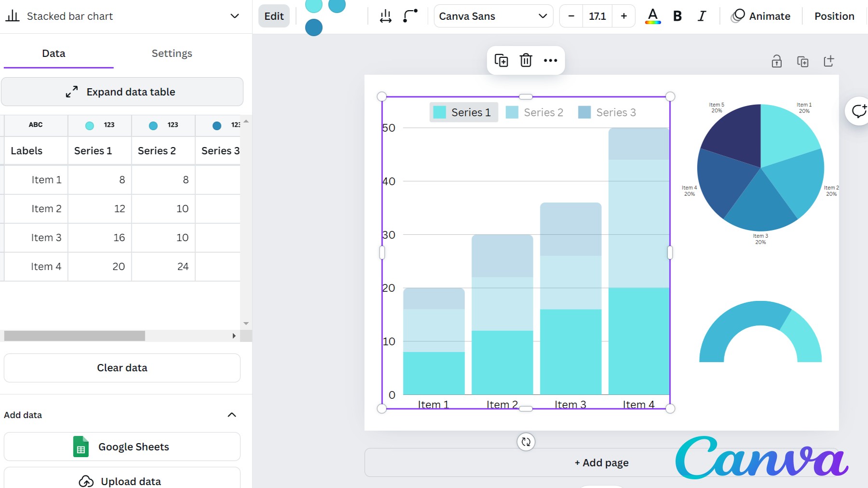Click the bar spacing icon
Image resolution: width=868 pixels, height=488 pixels.
(x=385, y=16)
